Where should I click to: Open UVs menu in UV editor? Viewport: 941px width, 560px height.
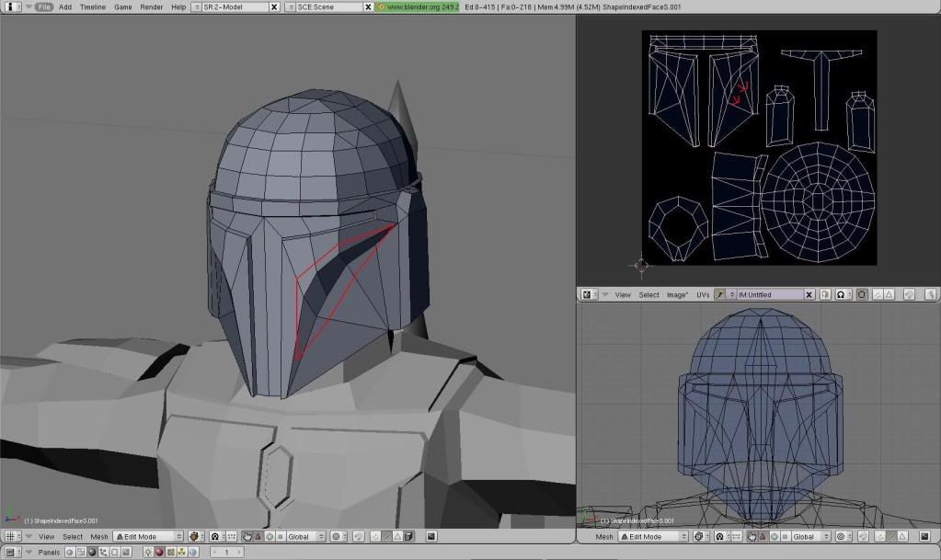[703, 294]
